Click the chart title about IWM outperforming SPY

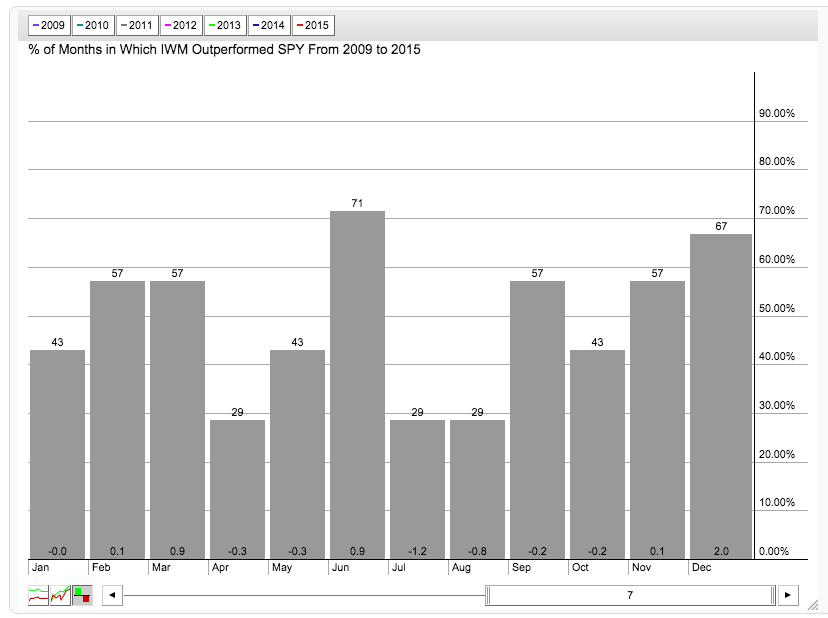[224, 50]
